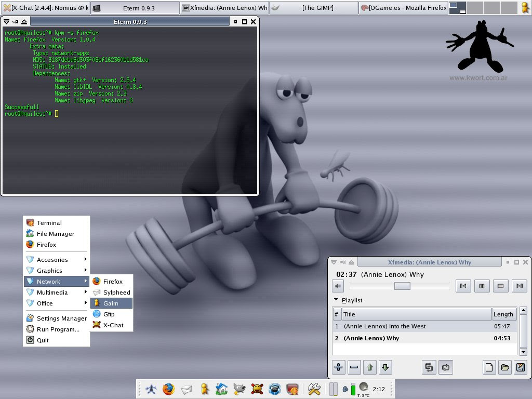
Task: Expand the Accesories submenu
Action: (56, 260)
